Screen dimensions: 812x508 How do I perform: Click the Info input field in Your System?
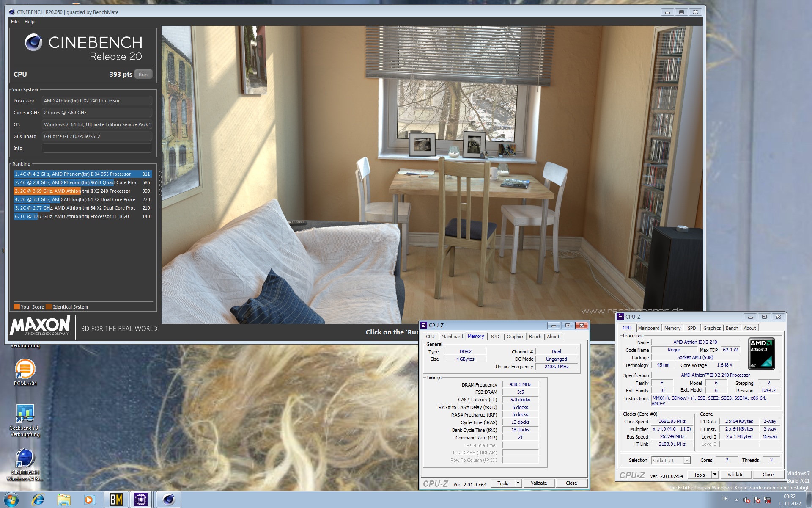tap(97, 148)
